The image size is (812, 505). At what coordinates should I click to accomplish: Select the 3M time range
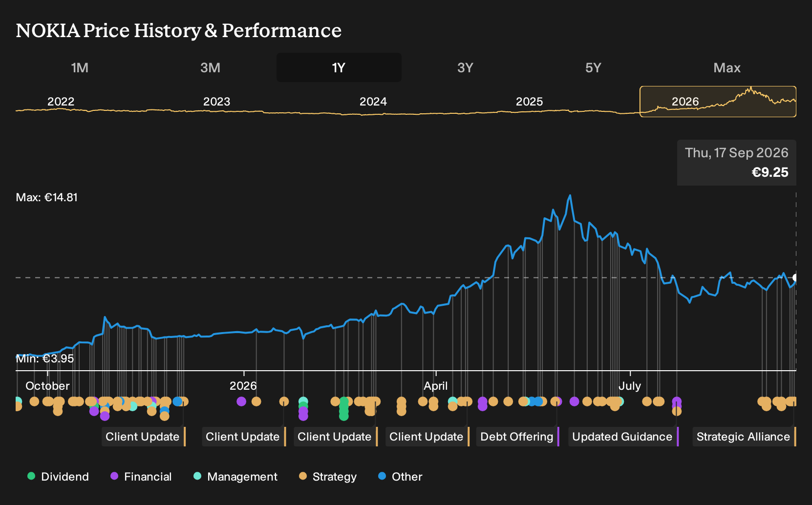pos(210,67)
